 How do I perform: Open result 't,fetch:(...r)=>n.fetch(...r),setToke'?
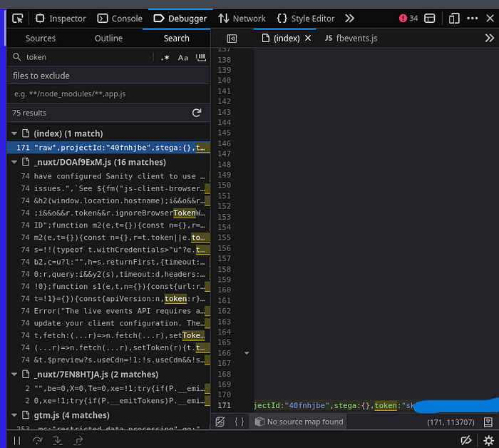[x=108, y=335]
